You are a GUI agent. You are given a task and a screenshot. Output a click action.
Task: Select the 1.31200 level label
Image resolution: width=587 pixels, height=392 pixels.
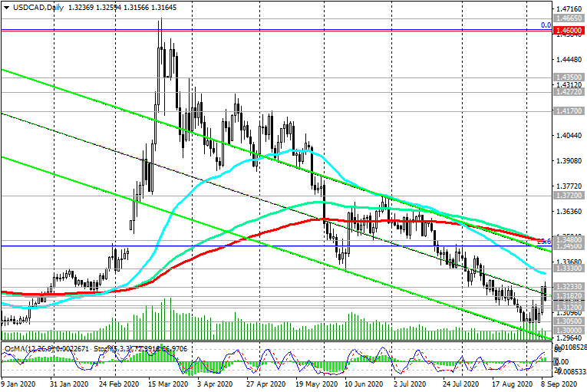(x=569, y=307)
